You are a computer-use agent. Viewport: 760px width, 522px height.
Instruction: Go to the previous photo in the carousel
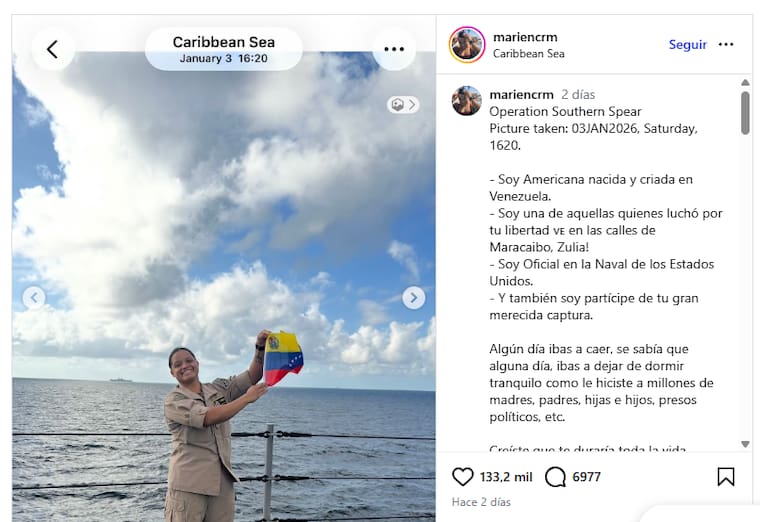34,298
